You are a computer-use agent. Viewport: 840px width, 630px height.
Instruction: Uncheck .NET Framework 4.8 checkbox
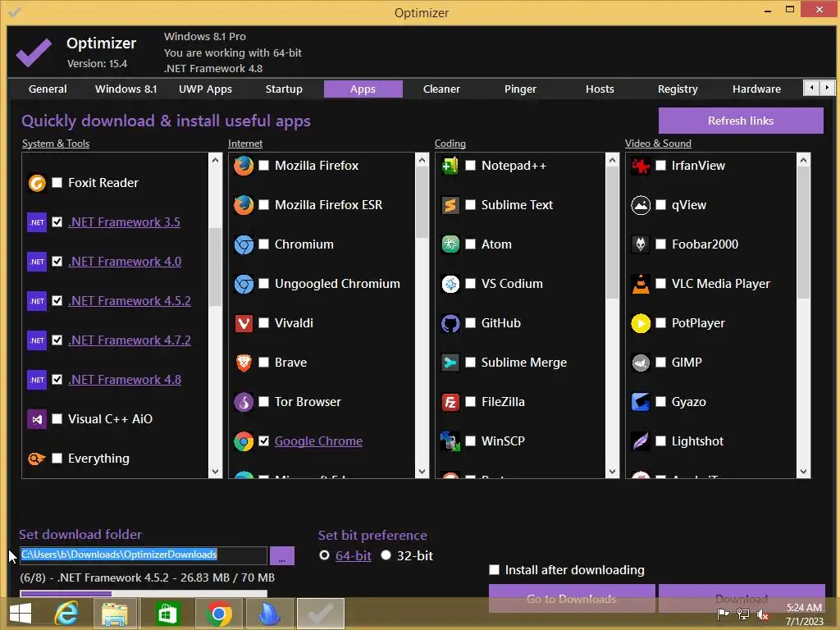pyautogui.click(x=57, y=380)
